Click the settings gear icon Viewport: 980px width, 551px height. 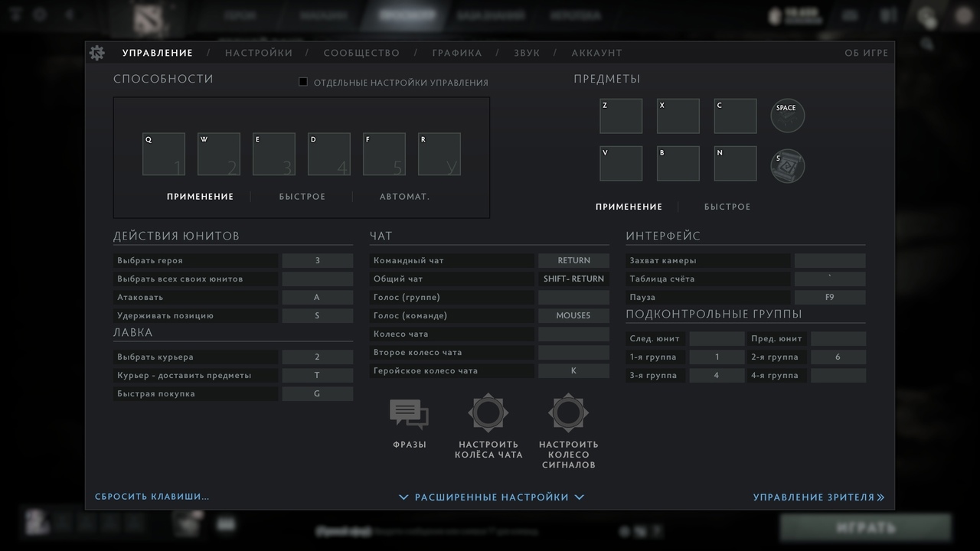pos(97,53)
